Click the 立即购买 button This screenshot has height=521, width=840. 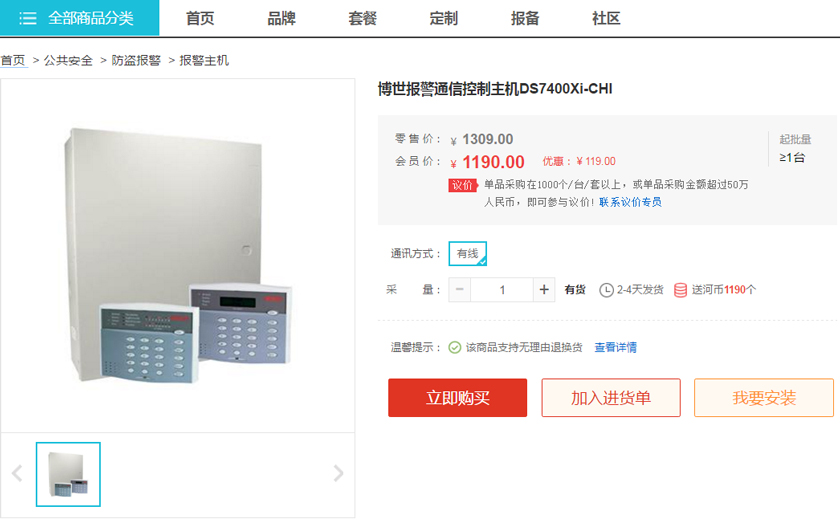458,398
